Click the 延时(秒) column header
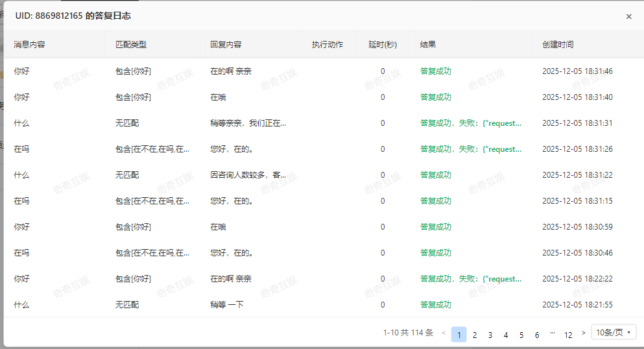The width and height of the screenshot is (644, 349). (x=383, y=45)
